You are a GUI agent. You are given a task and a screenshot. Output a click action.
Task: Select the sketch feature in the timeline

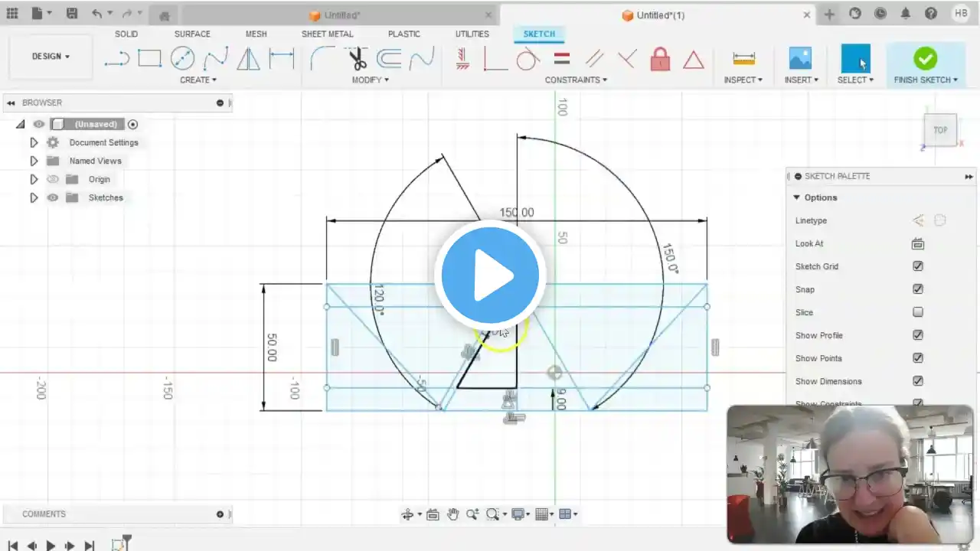click(x=120, y=545)
